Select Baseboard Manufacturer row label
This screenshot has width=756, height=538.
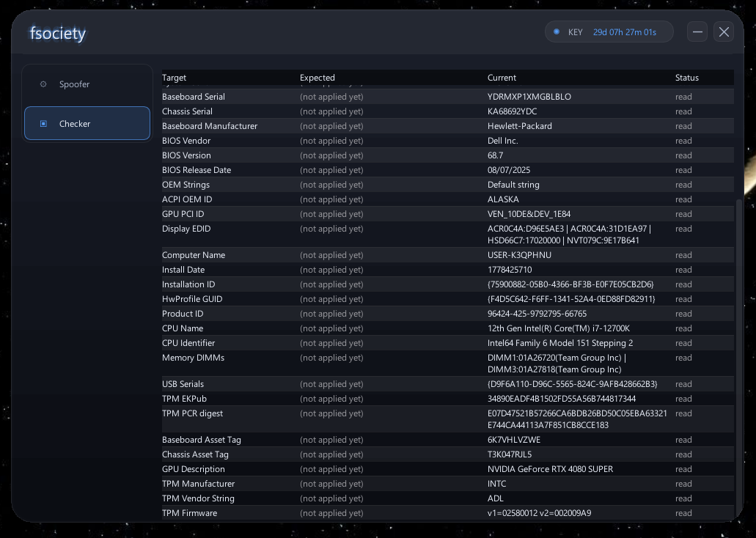point(210,126)
